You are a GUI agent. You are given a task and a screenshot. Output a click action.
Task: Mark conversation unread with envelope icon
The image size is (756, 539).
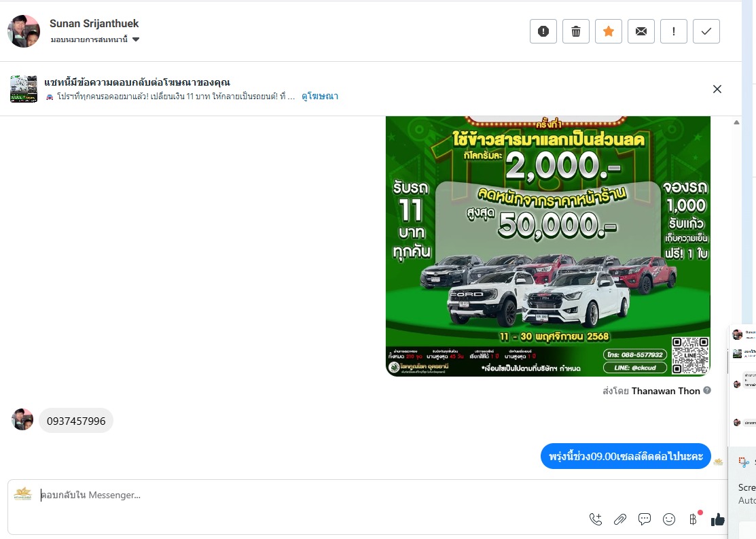(641, 31)
